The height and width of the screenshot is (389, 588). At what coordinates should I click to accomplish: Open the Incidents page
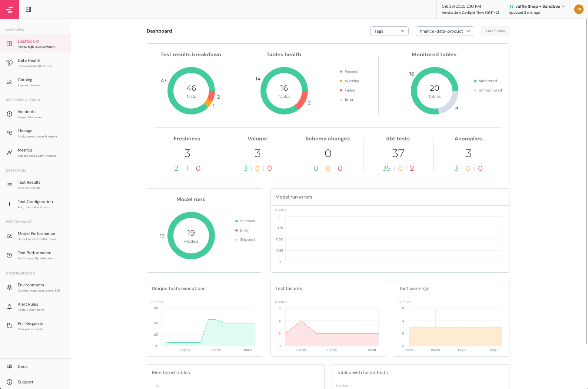point(36,114)
